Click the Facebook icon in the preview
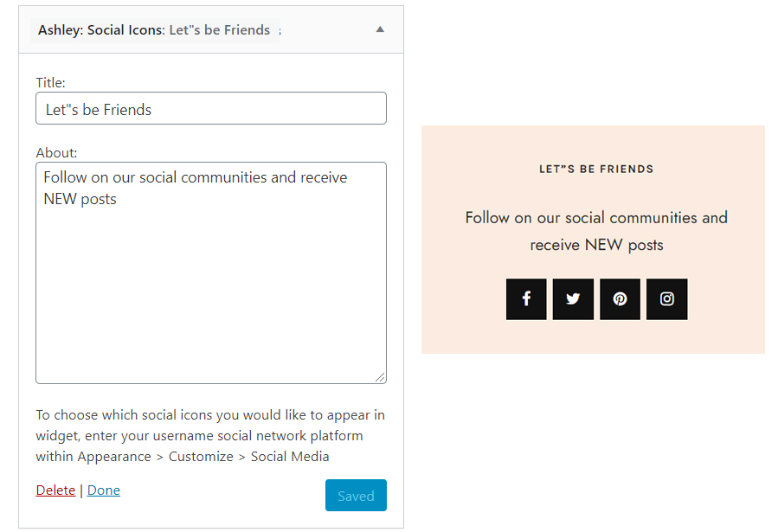778x532 pixels. 526,299
